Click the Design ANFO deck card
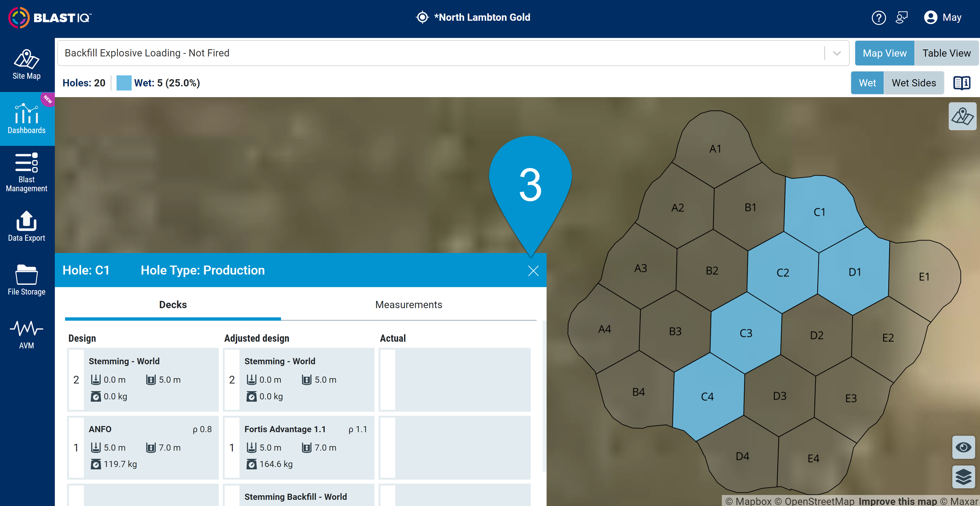The height and width of the screenshot is (506, 980). pos(143,448)
